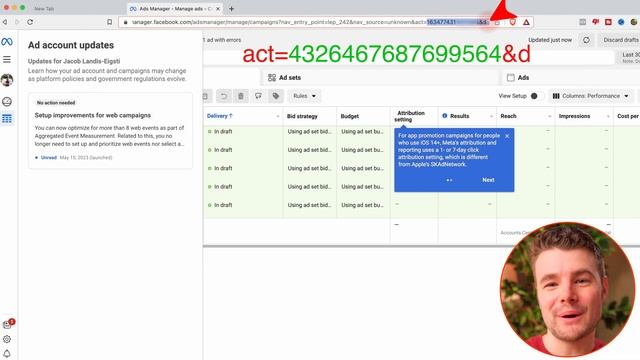640x360 pixels.
Task: Click the undo icon in the toolbar
Action: (224, 96)
